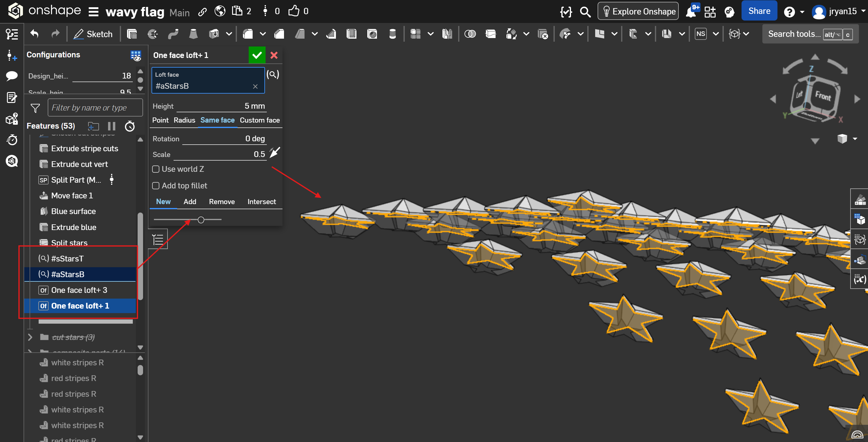
Task: Confirm the feature with green checkmark
Action: click(257, 55)
